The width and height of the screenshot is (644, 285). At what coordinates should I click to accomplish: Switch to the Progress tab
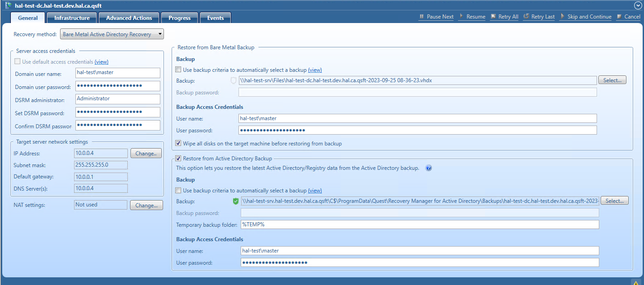[x=179, y=18]
